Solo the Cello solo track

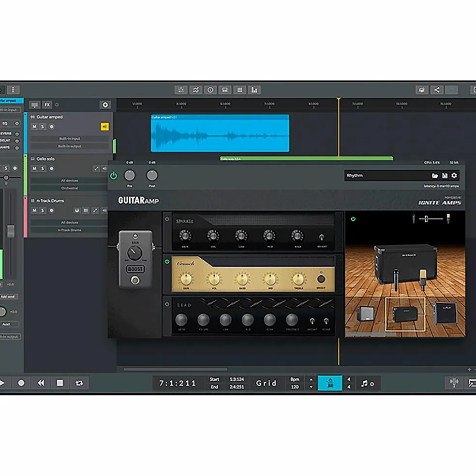[43, 168]
